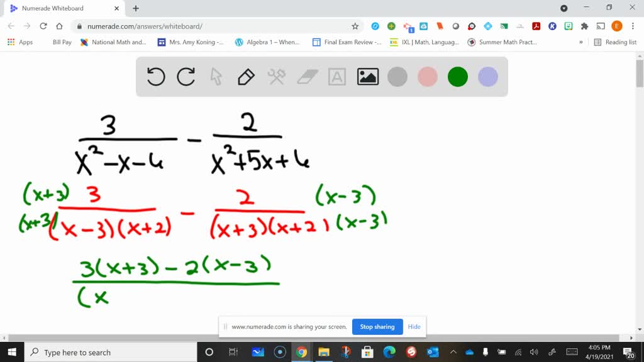Choose the Pen drawing tool
This screenshot has width=644, height=362.
[x=246, y=76]
